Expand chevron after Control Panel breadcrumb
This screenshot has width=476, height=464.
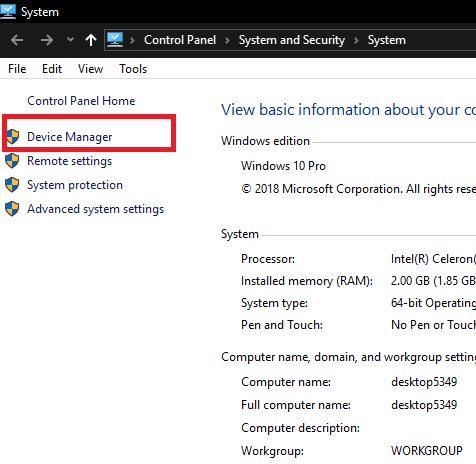coord(227,40)
